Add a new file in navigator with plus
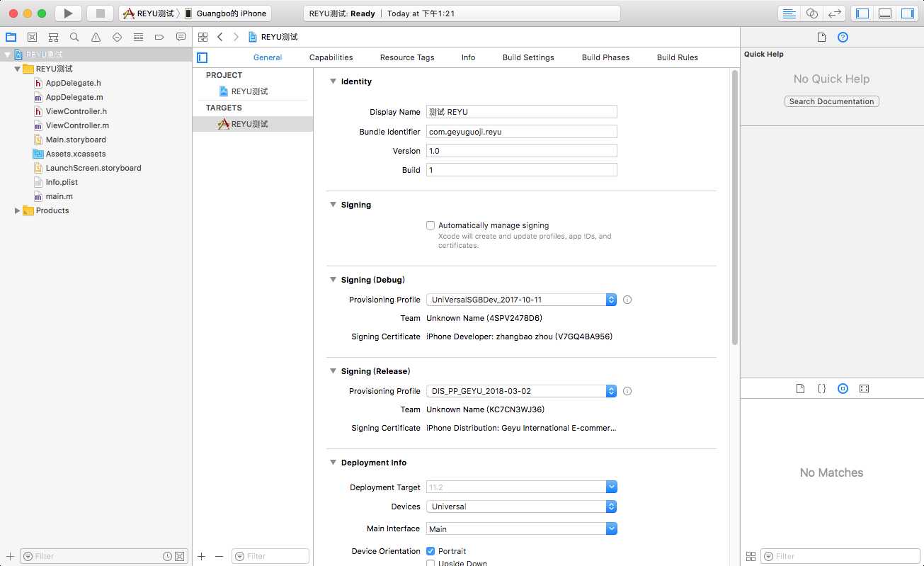Viewport: 924px width, 566px height. tap(10, 557)
